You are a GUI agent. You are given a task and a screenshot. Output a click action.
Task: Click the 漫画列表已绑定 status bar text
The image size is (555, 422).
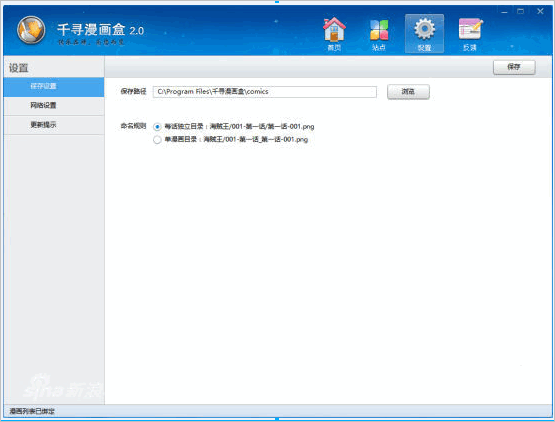coord(32,411)
